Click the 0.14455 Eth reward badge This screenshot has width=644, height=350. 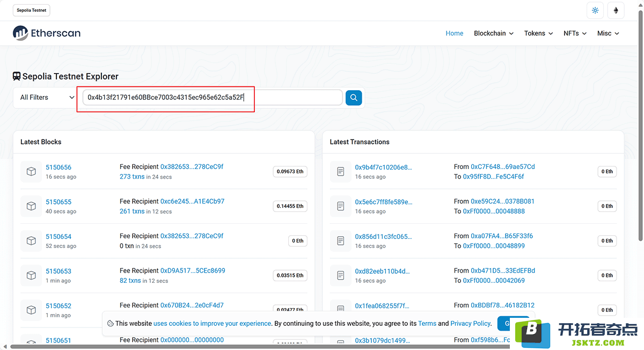pos(290,206)
